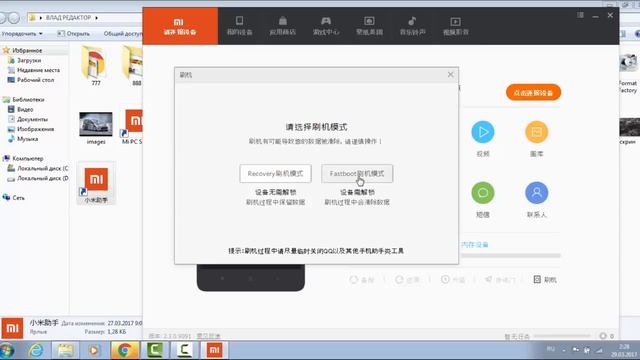This screenshot has height=360, width=640.
Task: Open Mi Assistant icon on taskbar
Action: pos(214,350)
